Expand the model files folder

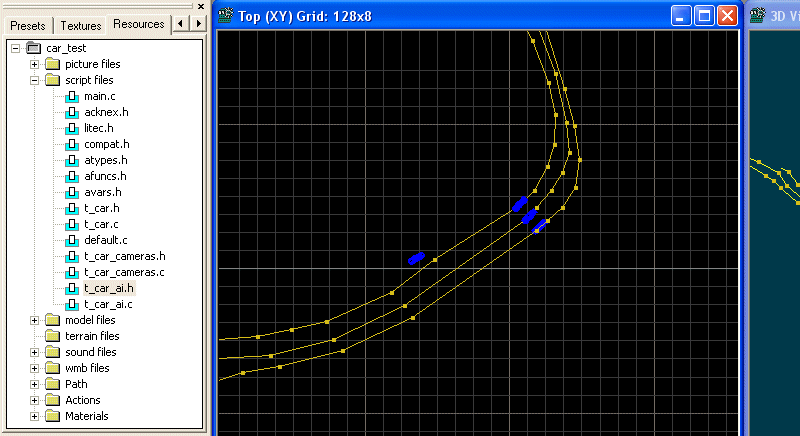[35, 320]
